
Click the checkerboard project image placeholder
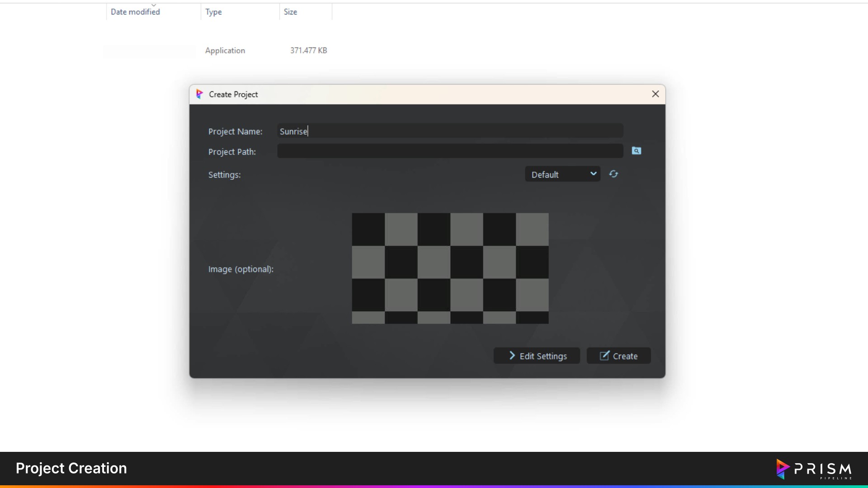coord(450,268)
